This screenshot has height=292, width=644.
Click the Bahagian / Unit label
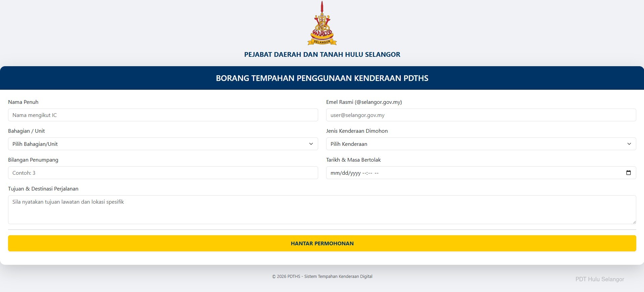pos(26,131)
